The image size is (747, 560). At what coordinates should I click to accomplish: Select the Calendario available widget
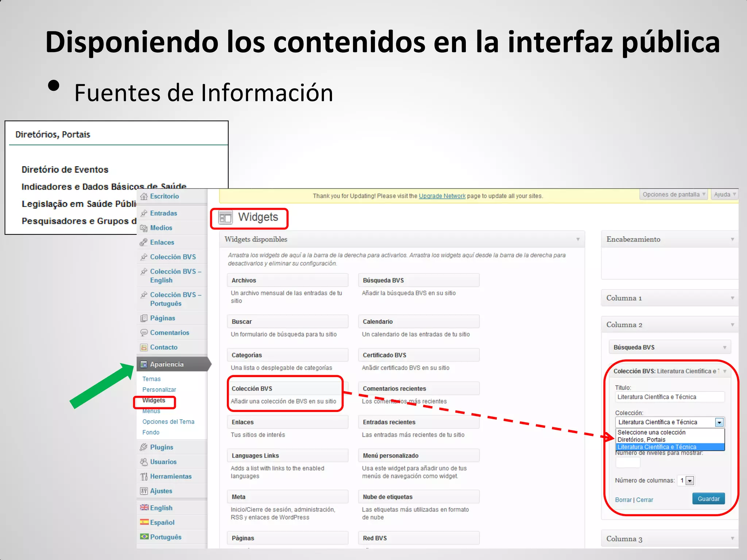tap(419, 322)
